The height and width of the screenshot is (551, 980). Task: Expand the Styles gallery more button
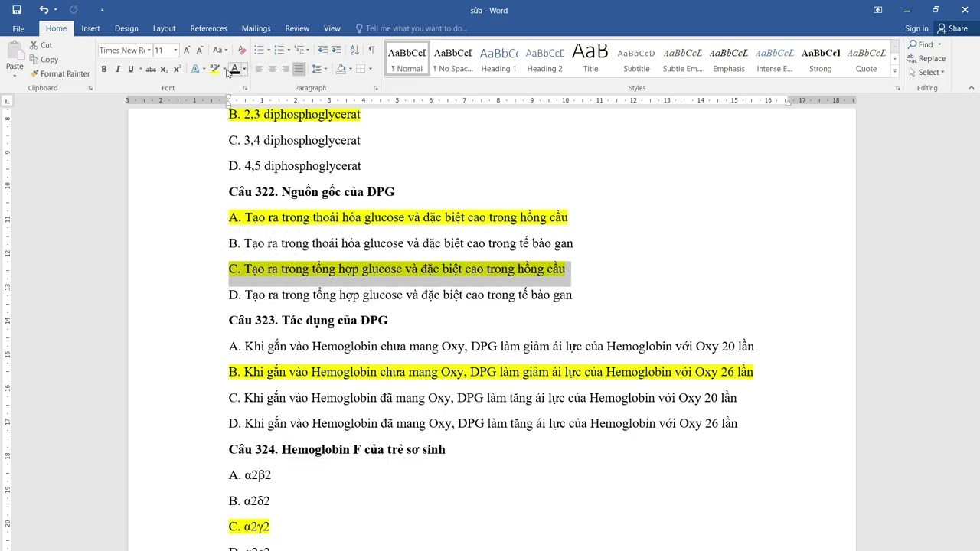(x=894, y=70)
